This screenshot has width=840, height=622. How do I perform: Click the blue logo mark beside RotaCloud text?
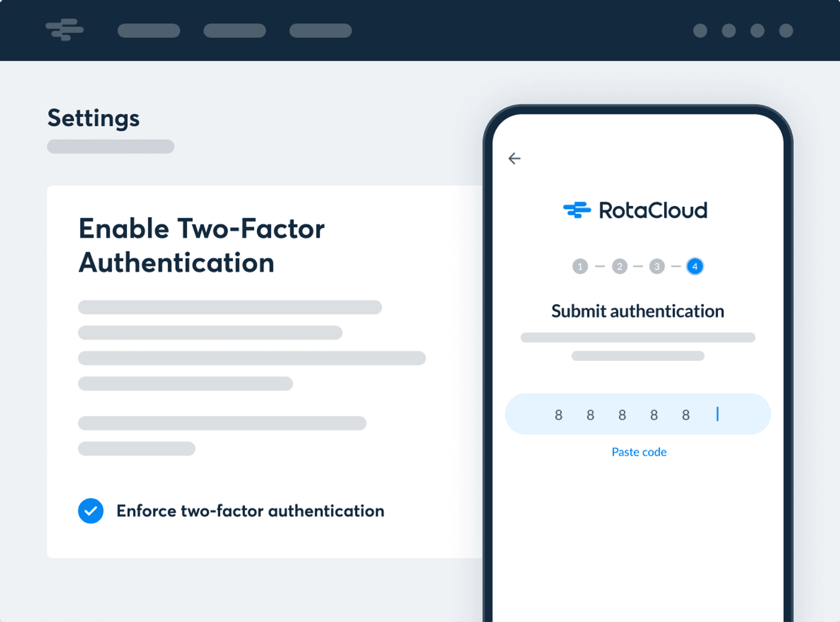click(576, 210)
